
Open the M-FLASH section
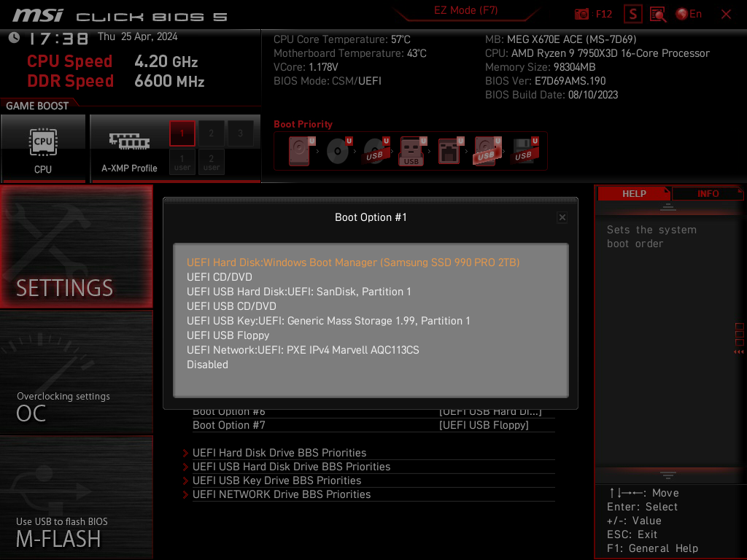tap(76, 497)
